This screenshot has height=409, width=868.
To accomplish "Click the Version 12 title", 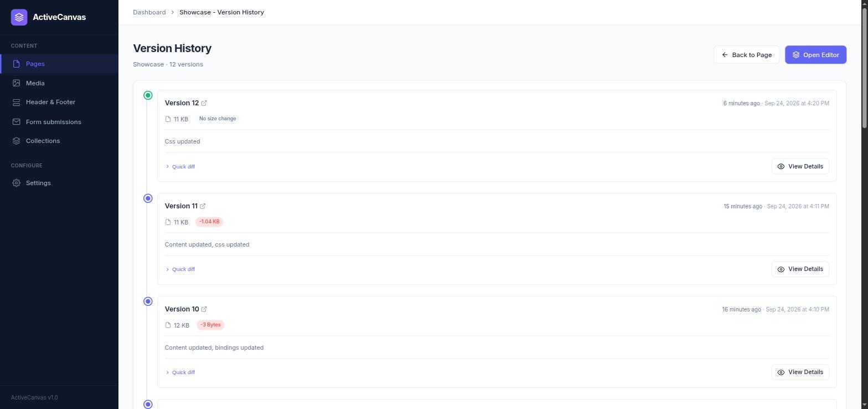I will pyautogui.click(x=182, y=103).
